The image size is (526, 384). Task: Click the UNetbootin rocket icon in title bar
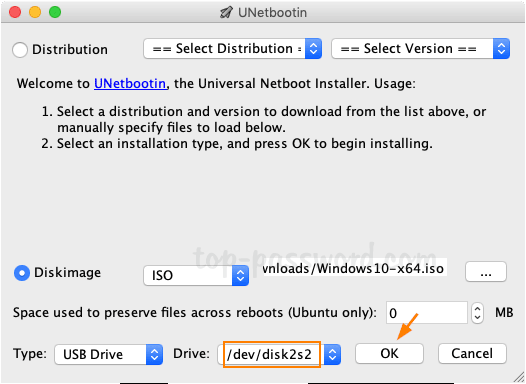[226, 13]
